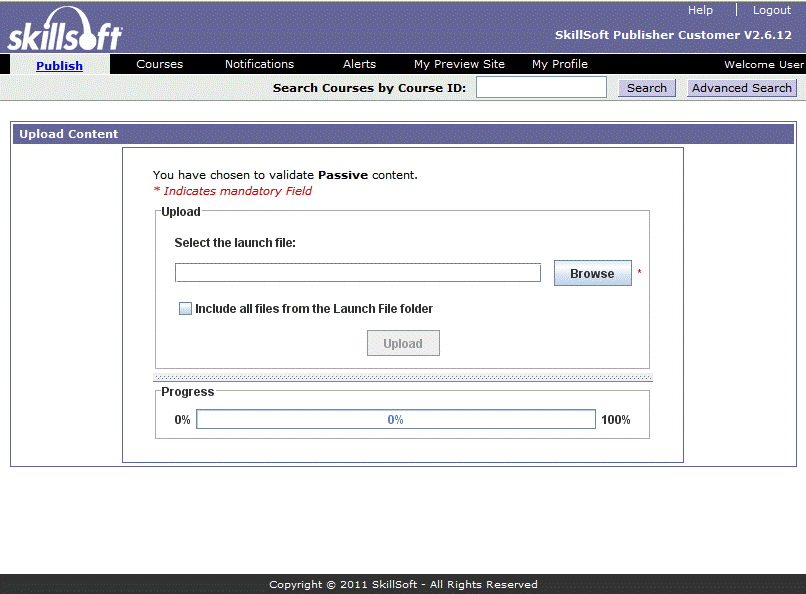Click Logout to sign out
Viewport: 806px width, 594px height.
(x=771, y=9)
